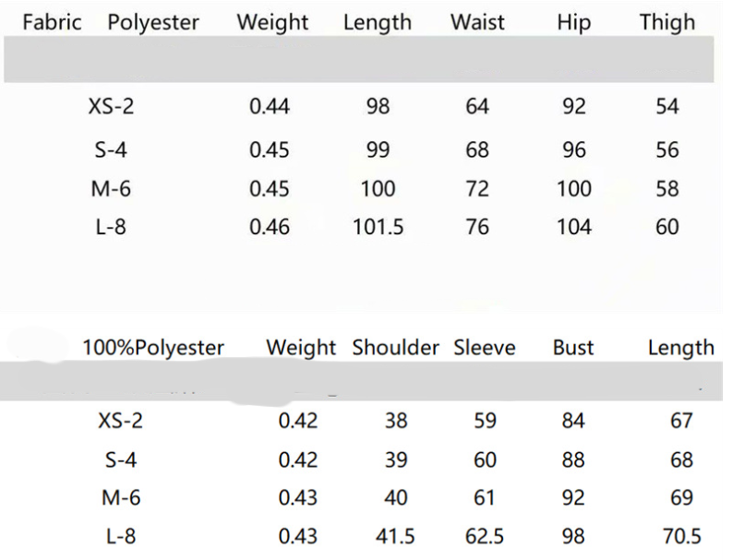Select the Bust column header
The image size is (744, 560).
click(x=573, y=348)
